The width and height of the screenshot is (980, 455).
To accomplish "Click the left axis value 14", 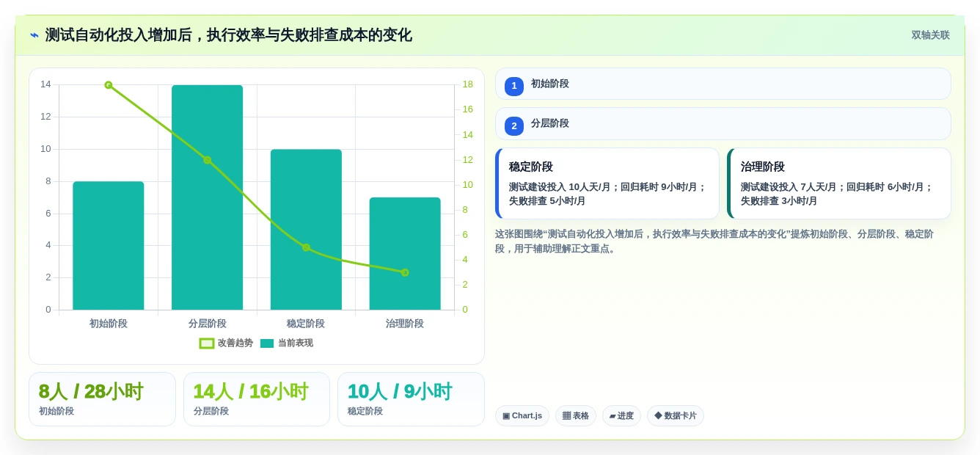I will 45,84.
